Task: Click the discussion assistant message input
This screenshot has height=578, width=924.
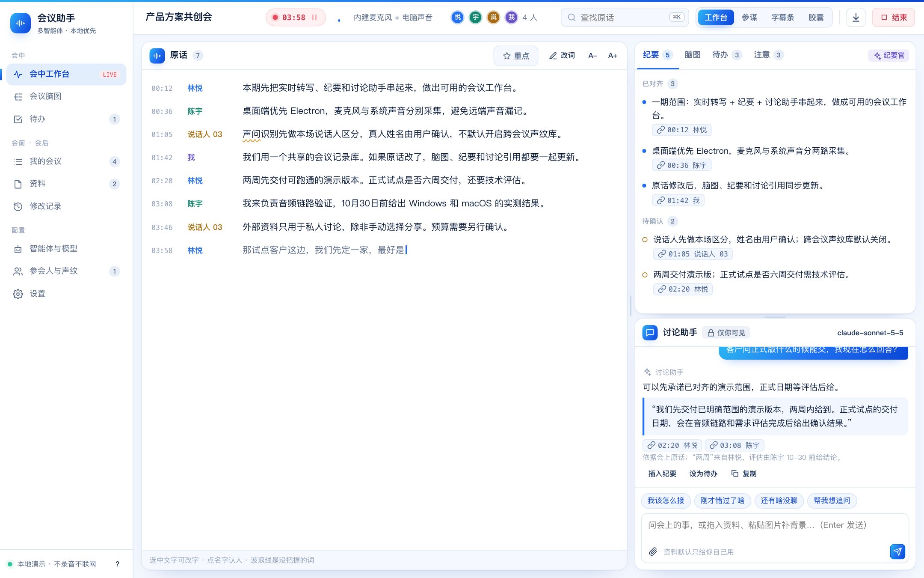Action: tap(774, 525)
